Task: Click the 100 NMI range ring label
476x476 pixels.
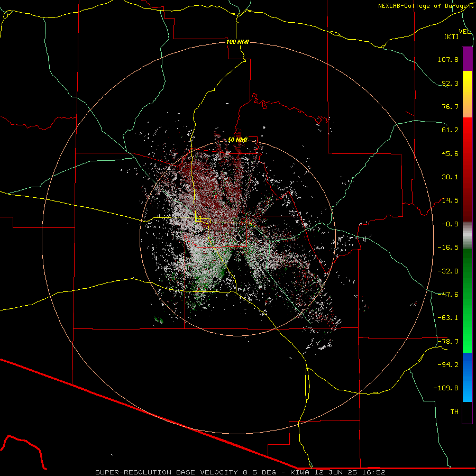Action: pyautogui.click(x=237, y=42)
